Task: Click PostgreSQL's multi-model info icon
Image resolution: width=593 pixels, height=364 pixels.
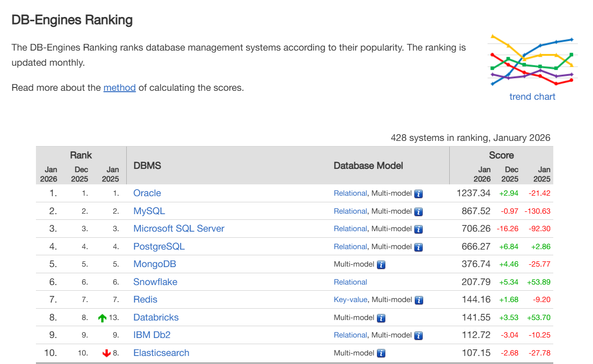Action: coord(419,247)
